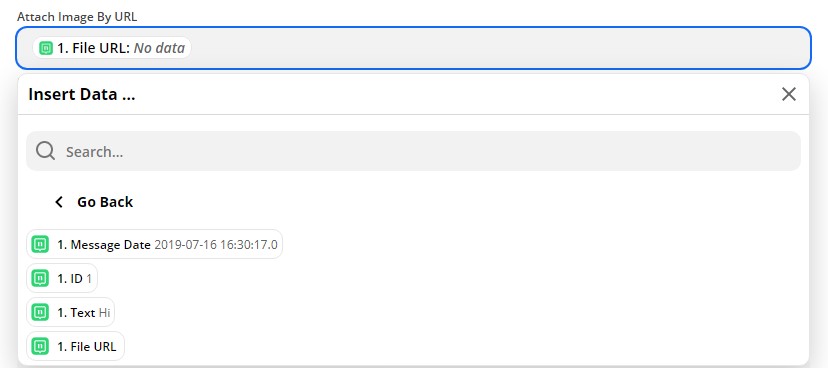Click green app icon beside 1. ID
828x368 pixels.
[40, 278]
